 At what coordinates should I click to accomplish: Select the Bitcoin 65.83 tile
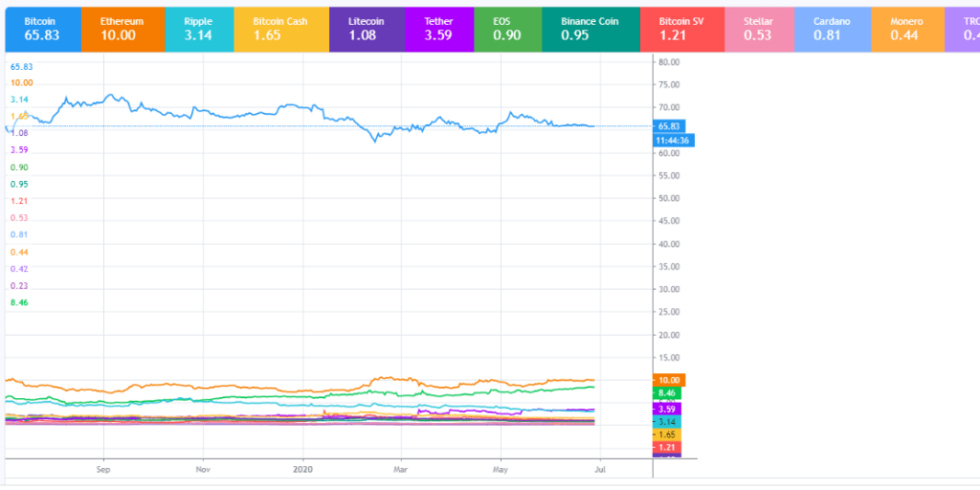(x=43, y=30)
